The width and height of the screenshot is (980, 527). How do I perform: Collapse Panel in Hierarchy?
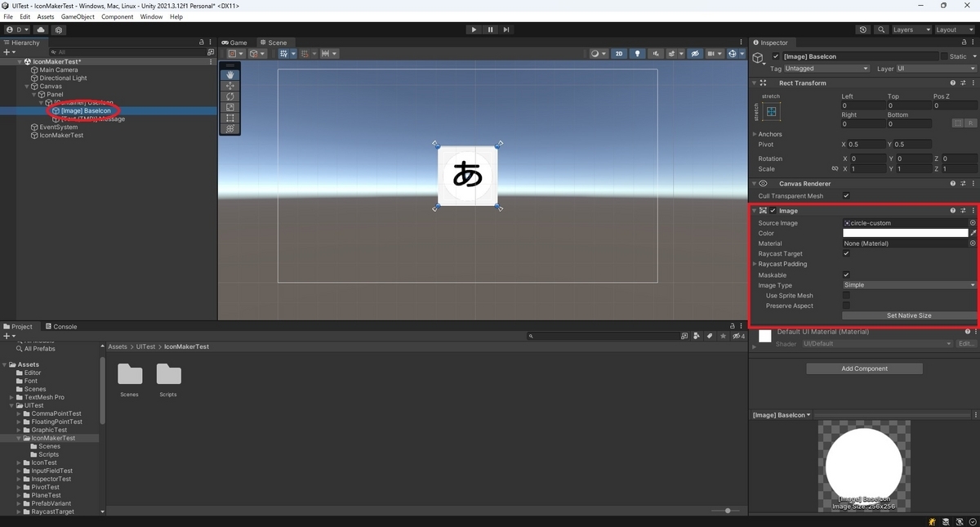click(34, 94)
